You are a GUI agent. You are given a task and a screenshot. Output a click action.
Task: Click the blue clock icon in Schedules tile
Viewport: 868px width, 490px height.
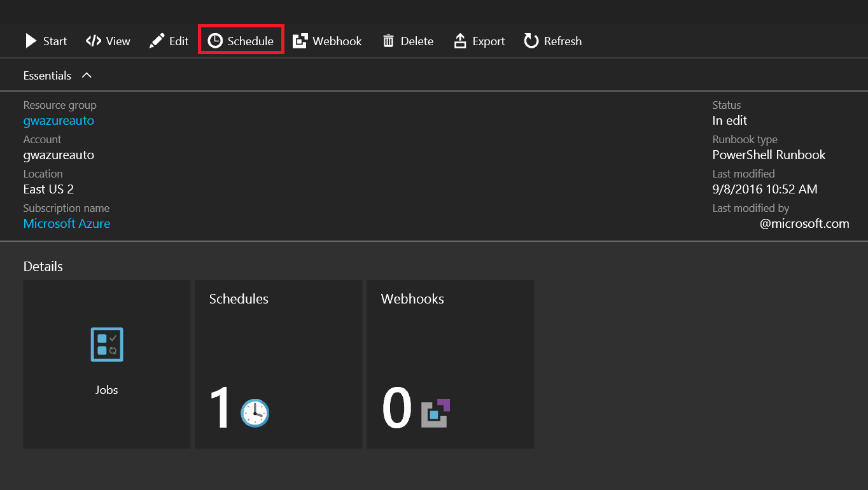tap(255, 413)
